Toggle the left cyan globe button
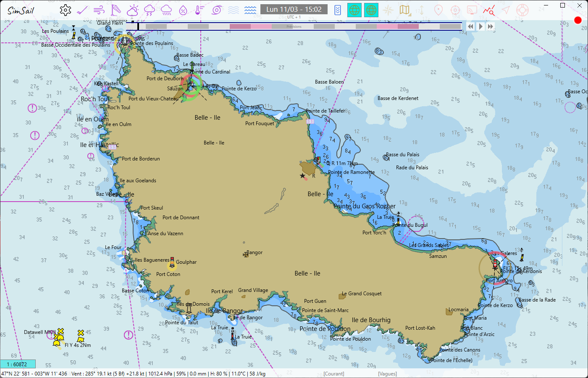Screen dimensions: 588x378 [x=354, y=10]
